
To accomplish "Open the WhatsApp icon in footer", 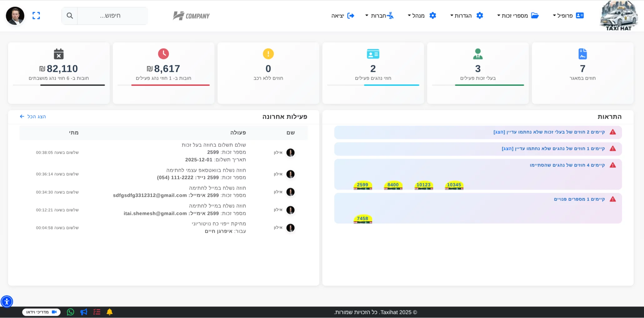I will coord(71,312).
